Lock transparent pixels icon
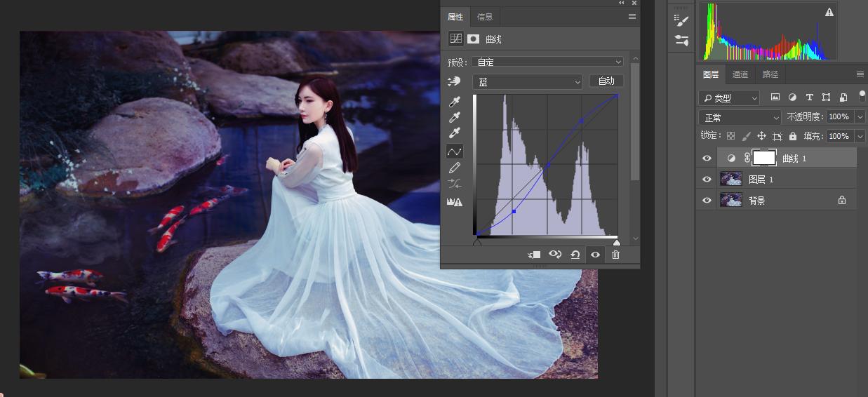868x397 pixels. (x=730, y=136)
